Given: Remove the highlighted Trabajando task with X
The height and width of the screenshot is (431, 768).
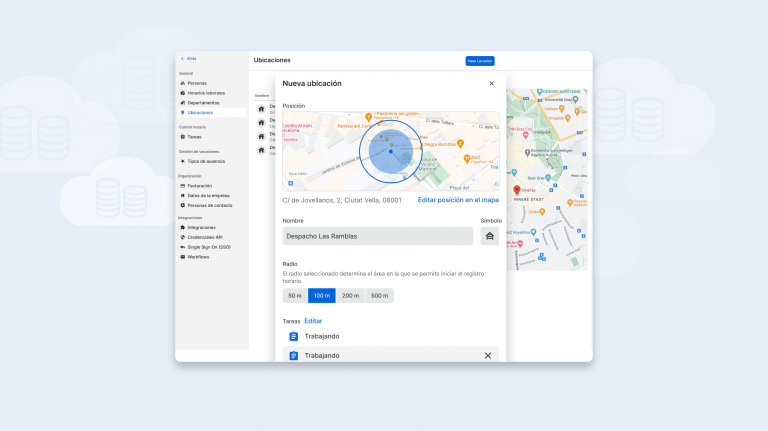Looking at the screenshot, I should coord(488,356).
